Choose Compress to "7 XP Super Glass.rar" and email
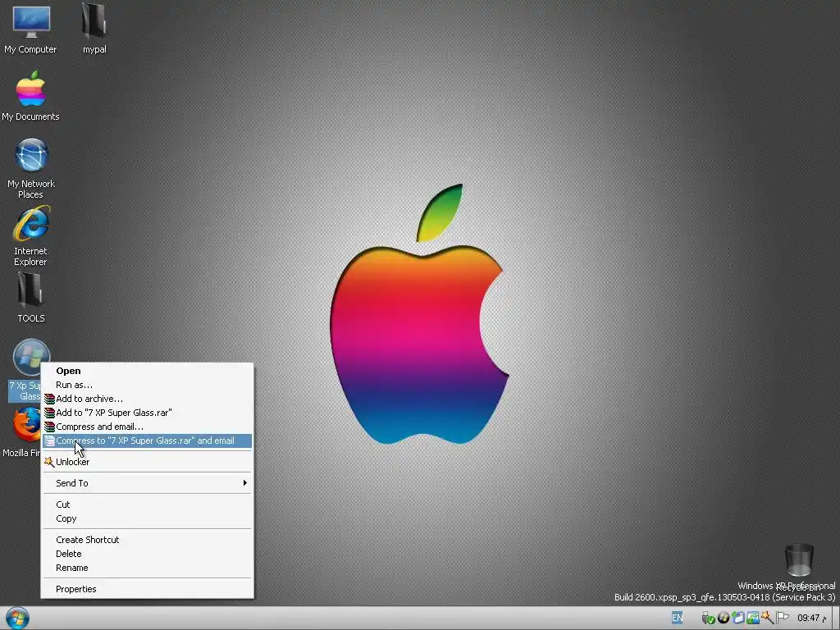The height and width of the screenshot is (630, 840). coord(147,441)
